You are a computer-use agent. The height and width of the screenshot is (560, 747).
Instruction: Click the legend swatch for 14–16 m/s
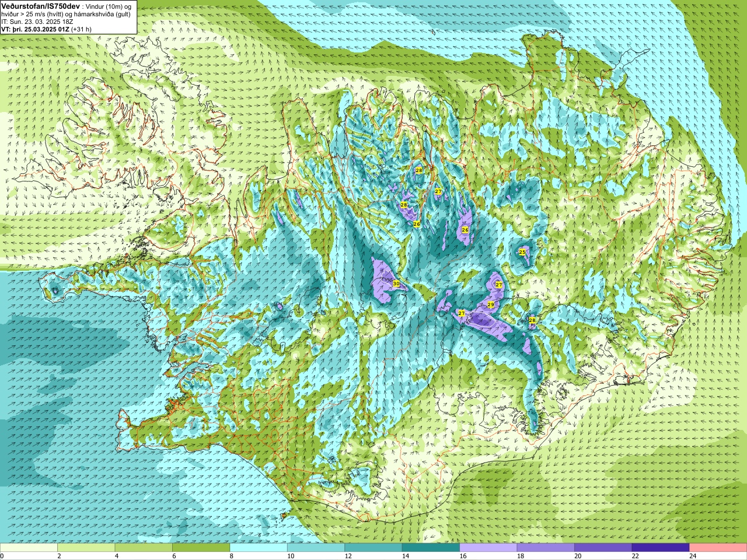pos(431,548)
